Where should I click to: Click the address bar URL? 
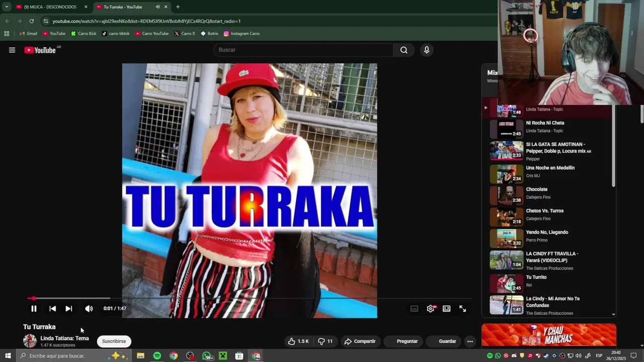[x=146, y=21]
